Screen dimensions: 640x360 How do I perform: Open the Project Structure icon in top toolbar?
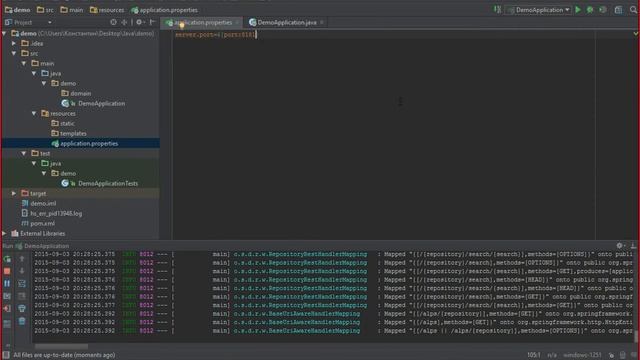coord(618,10)
